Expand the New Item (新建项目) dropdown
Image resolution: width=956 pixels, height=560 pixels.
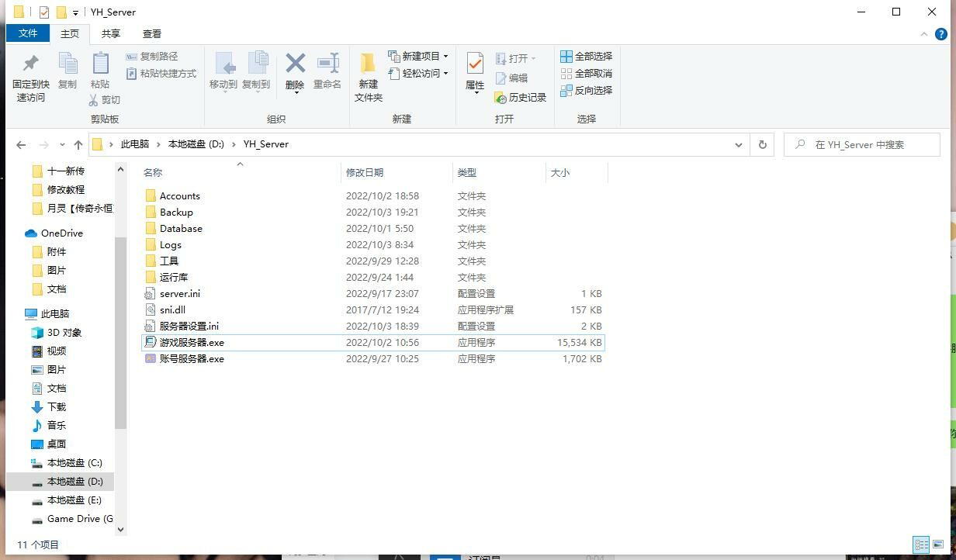446,57
